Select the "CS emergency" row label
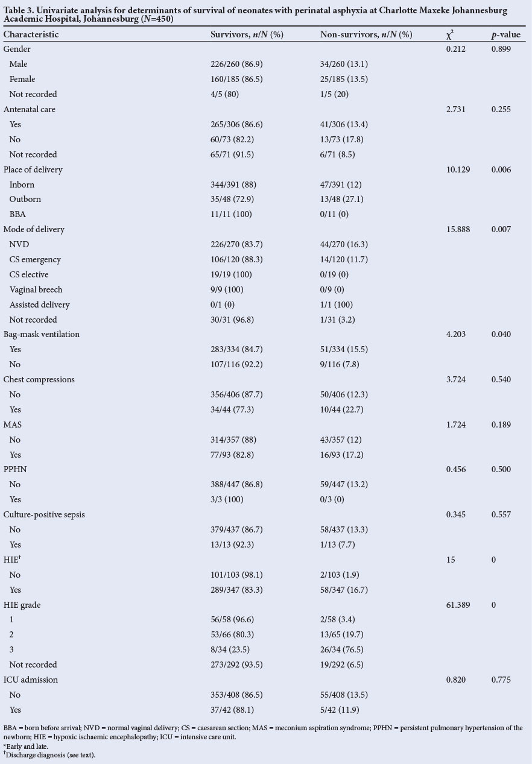Screen dimensions: 532x764 (35, 259)
